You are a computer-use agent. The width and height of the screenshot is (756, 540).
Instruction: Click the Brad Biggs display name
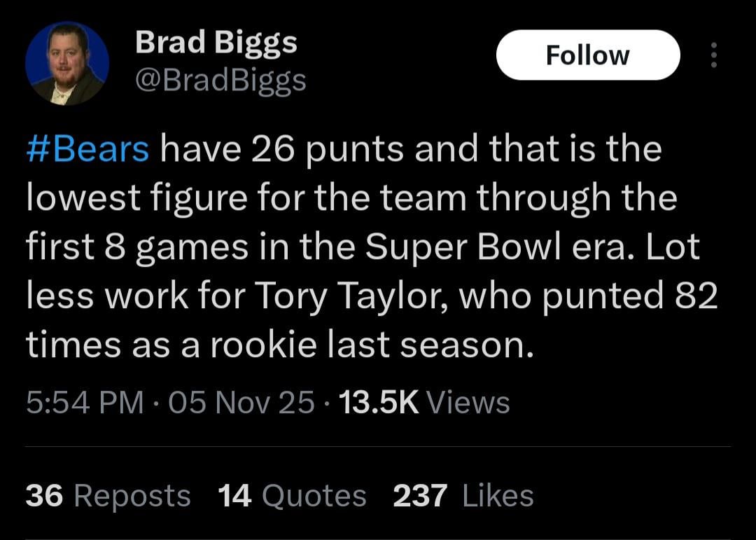coord(216,43)
